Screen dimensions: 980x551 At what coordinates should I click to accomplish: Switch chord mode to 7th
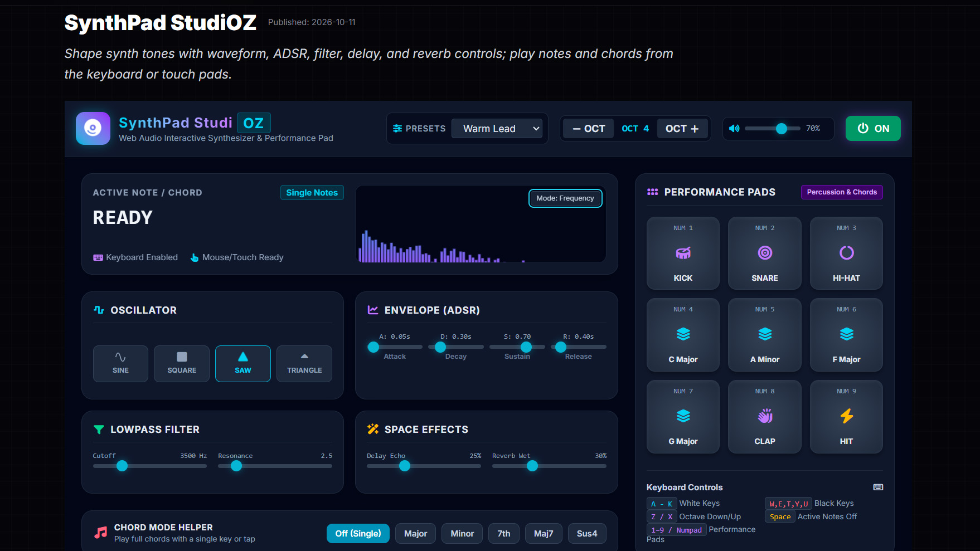504,534
